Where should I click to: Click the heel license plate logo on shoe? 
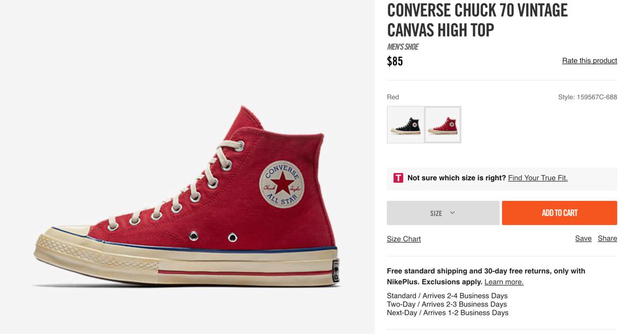335,271
